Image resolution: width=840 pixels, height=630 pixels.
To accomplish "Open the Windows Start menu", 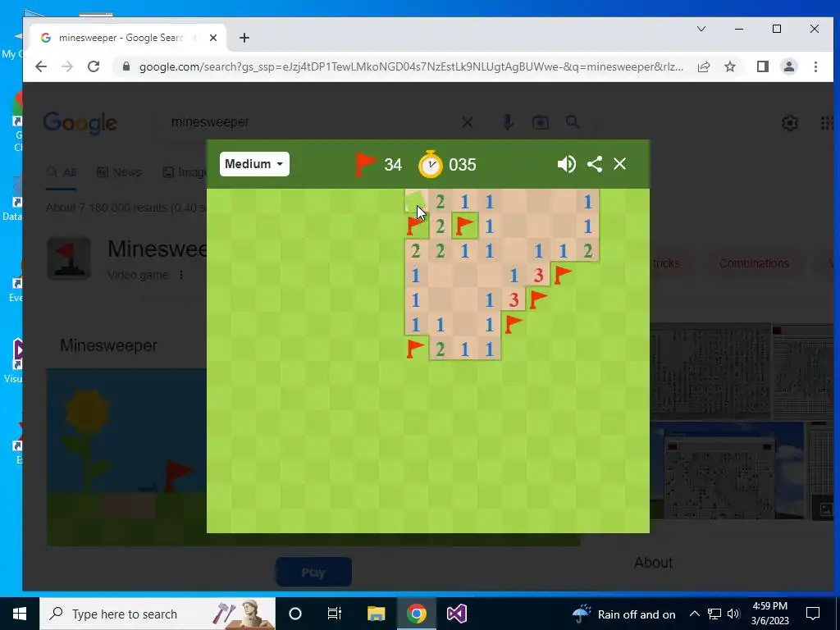I will coord(20,614).
